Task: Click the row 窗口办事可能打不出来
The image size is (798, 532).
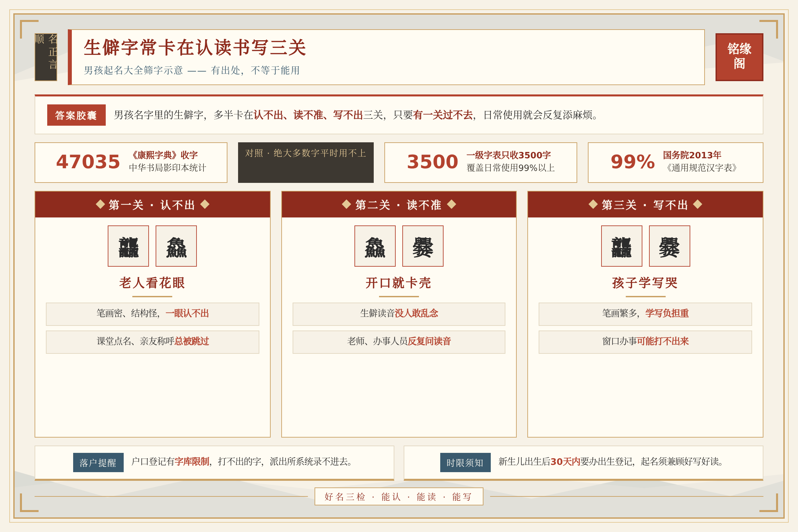Action: (645, 342)
